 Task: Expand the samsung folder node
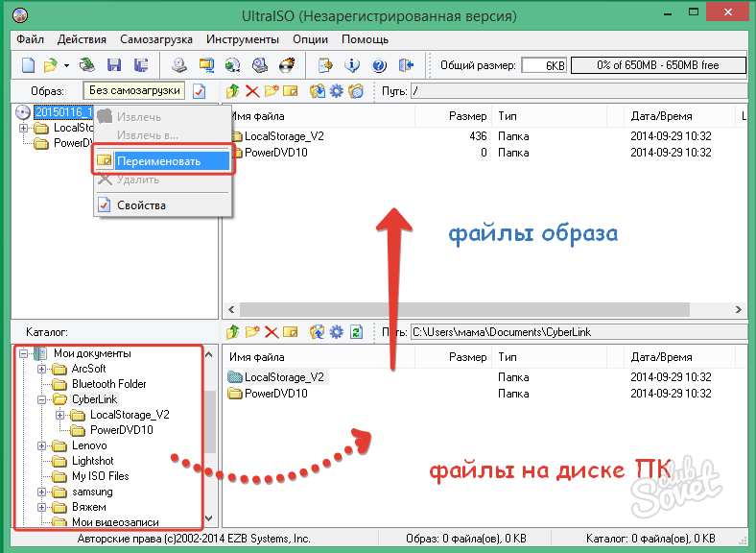click(x=41, y=493)
